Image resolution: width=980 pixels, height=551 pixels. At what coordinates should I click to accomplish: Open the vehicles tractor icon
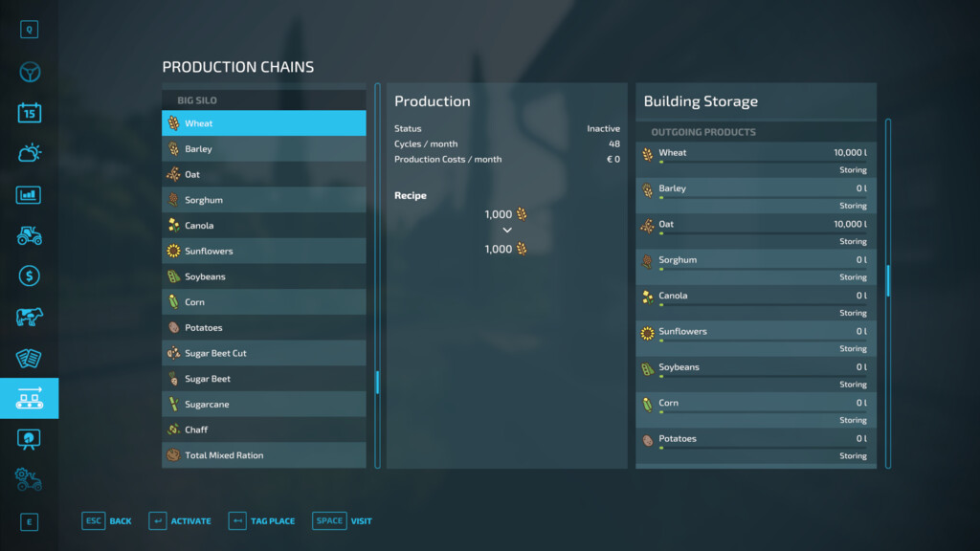pos(30,235)
